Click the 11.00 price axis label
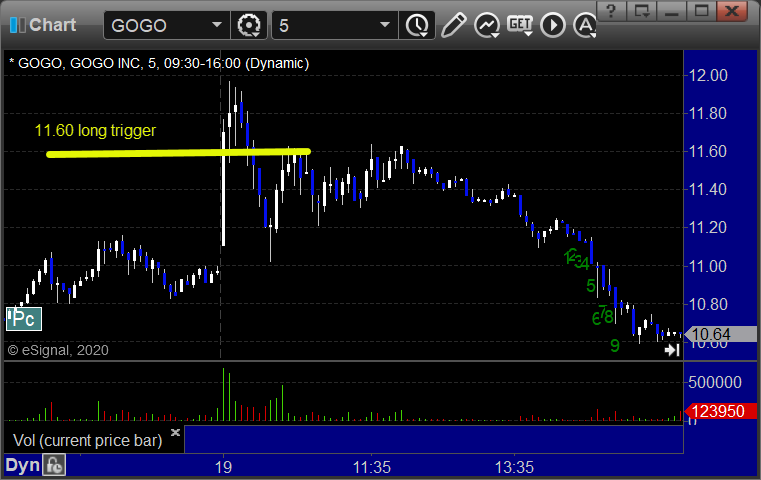761x480 pixels. (708, 266)
